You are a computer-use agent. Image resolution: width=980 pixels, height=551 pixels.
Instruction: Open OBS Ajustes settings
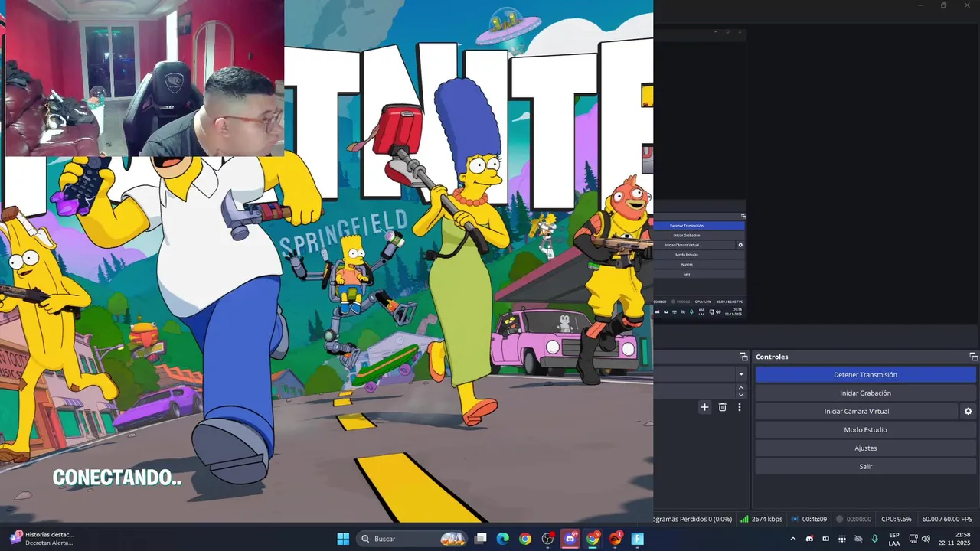pyautogui.click(x=865, y=448)
